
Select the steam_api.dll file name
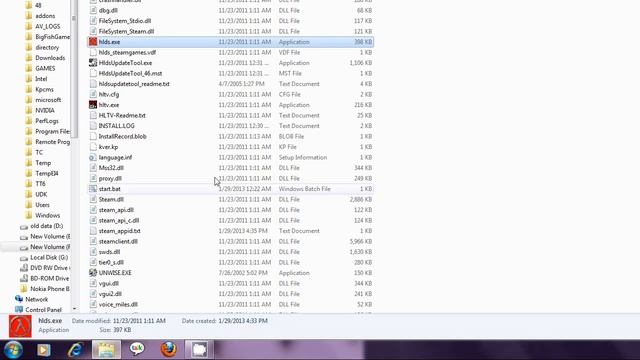116,210
